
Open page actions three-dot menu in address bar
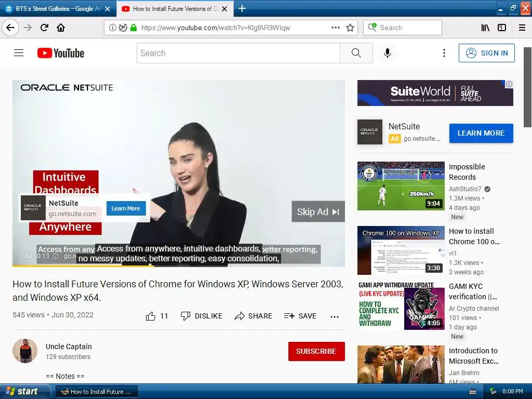click(335, 28)
